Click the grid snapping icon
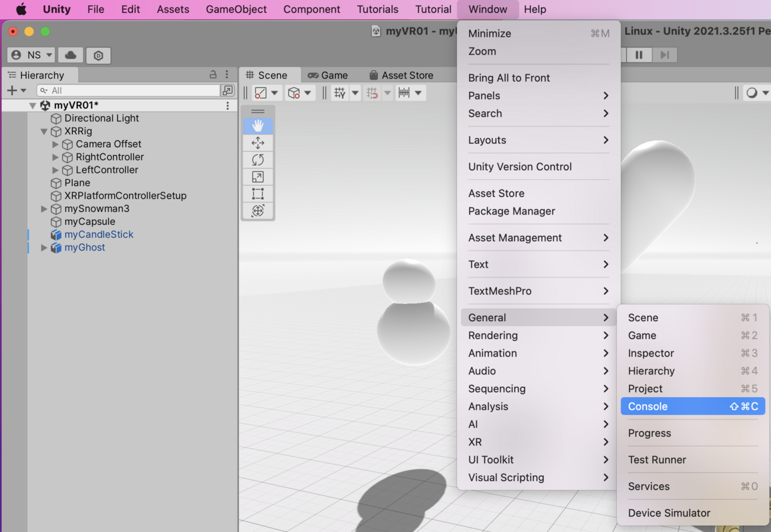 [x=340, y=93]
